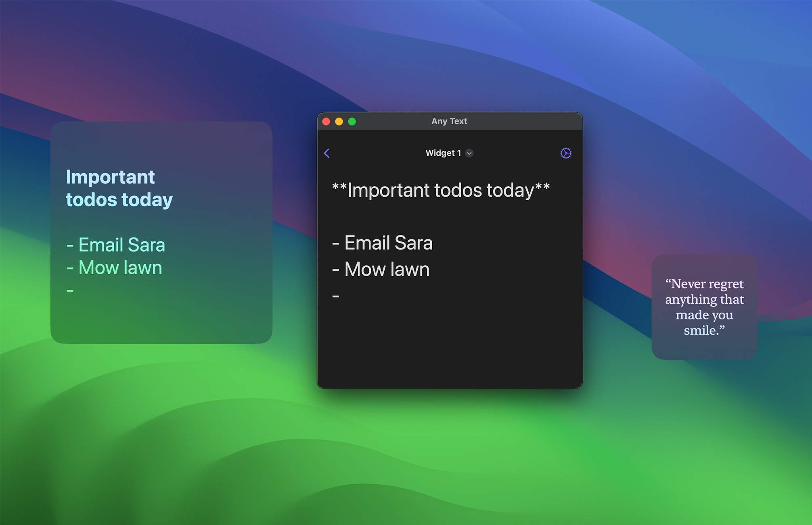
Task: Open the widget switcher next to the title
Action: click(x=469, y=153)
